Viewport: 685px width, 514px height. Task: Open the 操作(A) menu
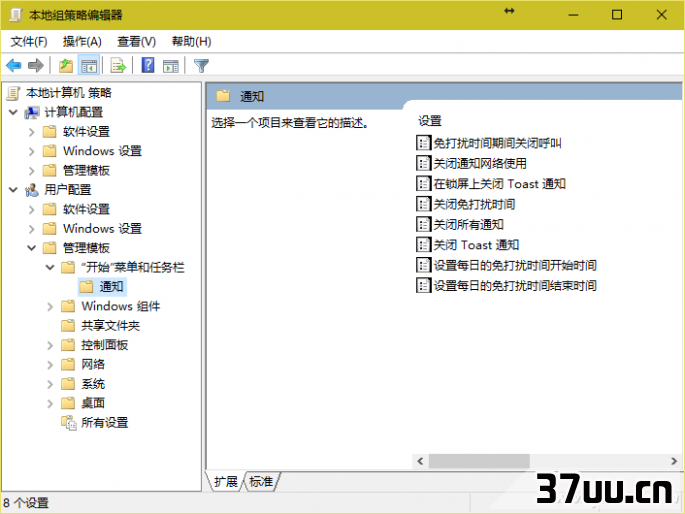[82, 41]
